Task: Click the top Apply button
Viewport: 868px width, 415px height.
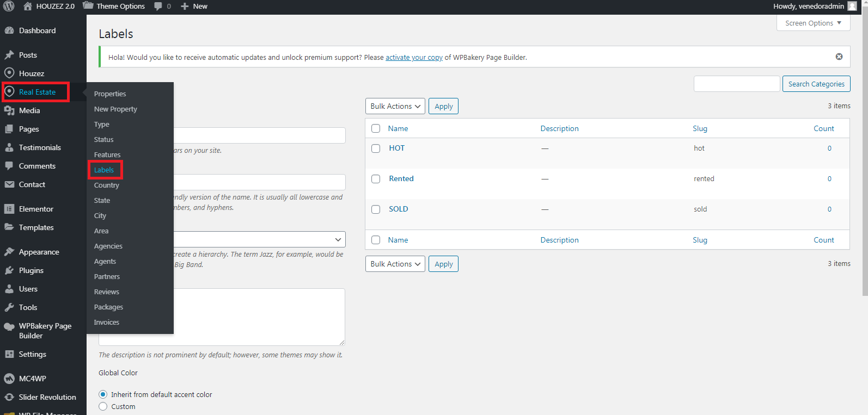Action: 443,106
